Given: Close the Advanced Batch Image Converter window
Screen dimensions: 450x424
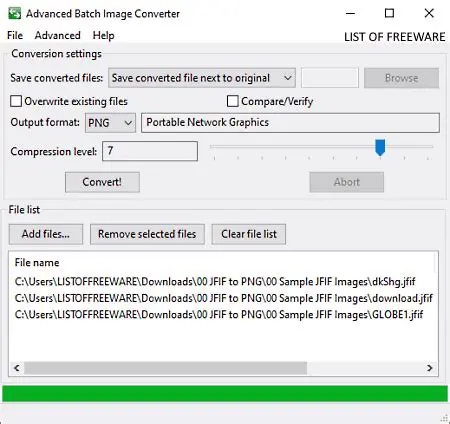Looking at the screenshot, I should (429, 13).
